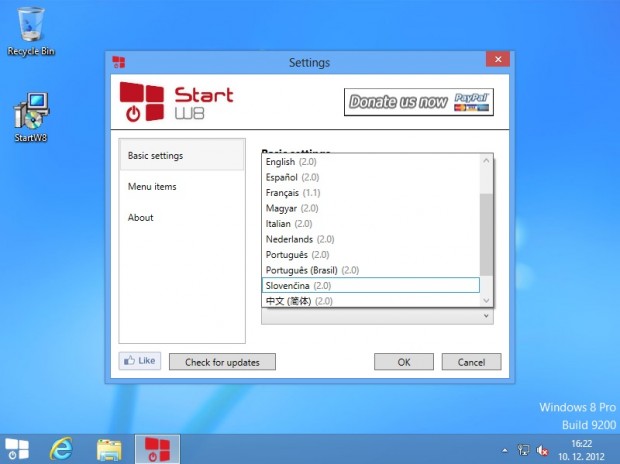Choose Italian (2.0) language
Viewport: 620px width, 464px height.
tap(371, 223)
